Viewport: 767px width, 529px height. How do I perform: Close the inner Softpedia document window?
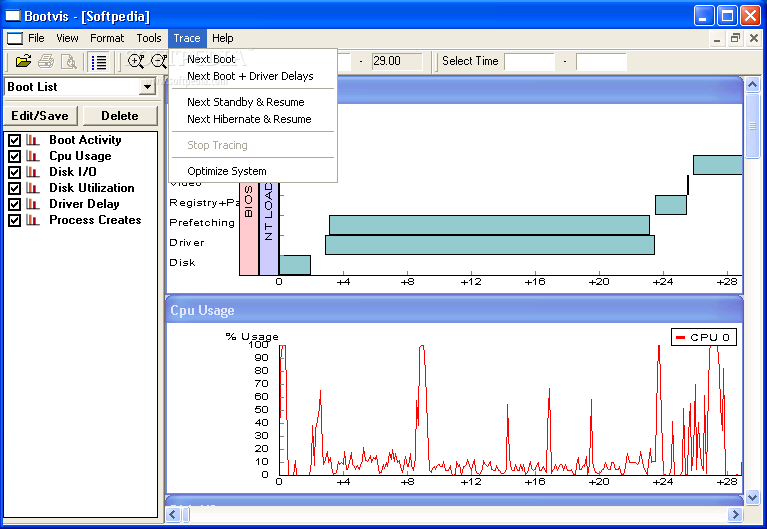click(x=754, y=38)
